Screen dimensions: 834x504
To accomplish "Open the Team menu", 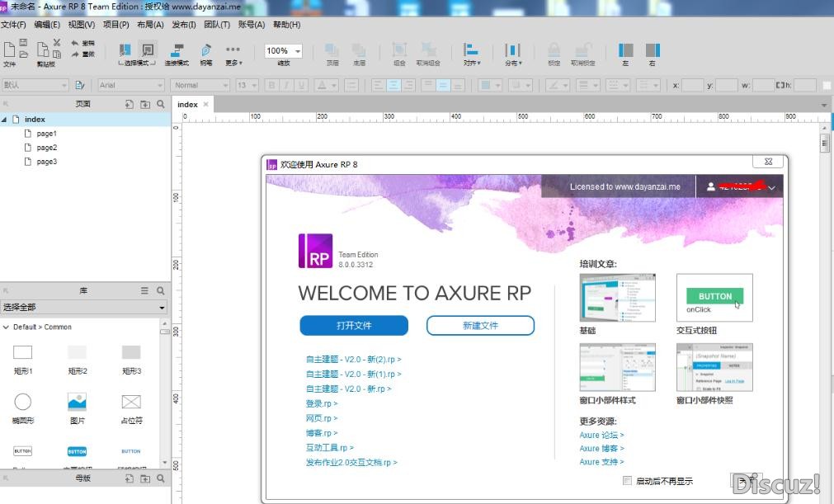I will (217, 25).
